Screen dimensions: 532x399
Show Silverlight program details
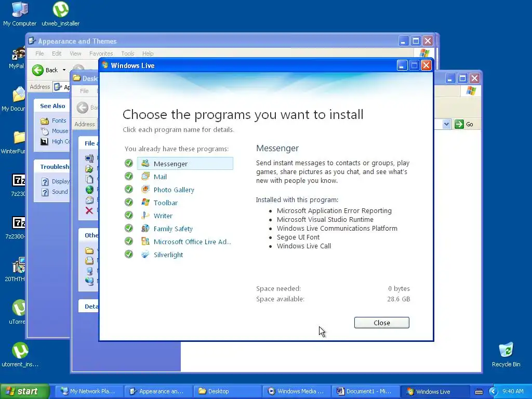(168, 255)
